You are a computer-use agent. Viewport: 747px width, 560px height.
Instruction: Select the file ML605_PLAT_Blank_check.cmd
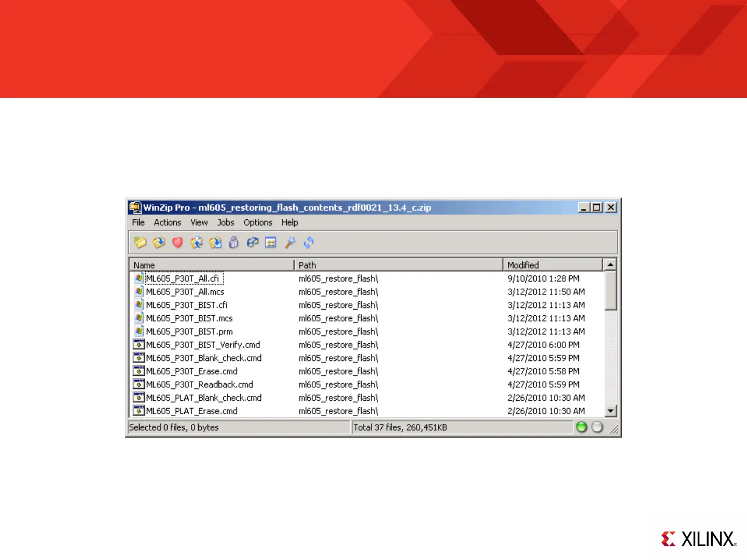pyautogui.click(x=204, y=397)
